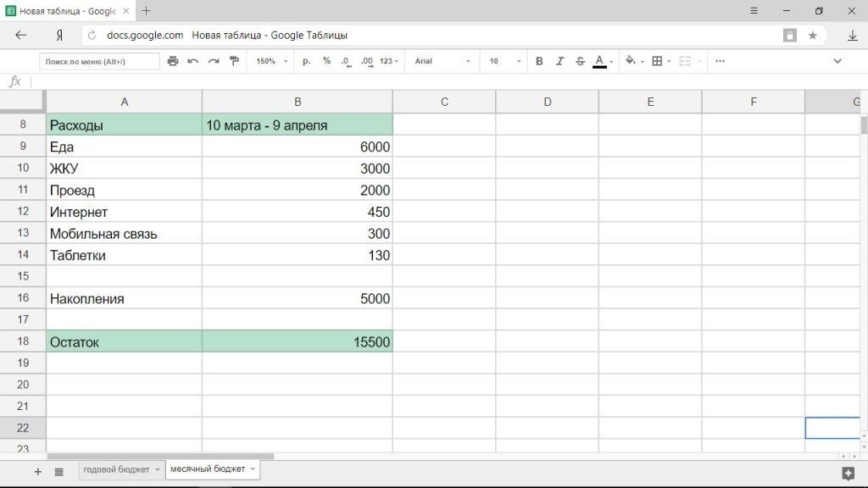
Task: Open browser downloads
Action: tap(853, 35)
